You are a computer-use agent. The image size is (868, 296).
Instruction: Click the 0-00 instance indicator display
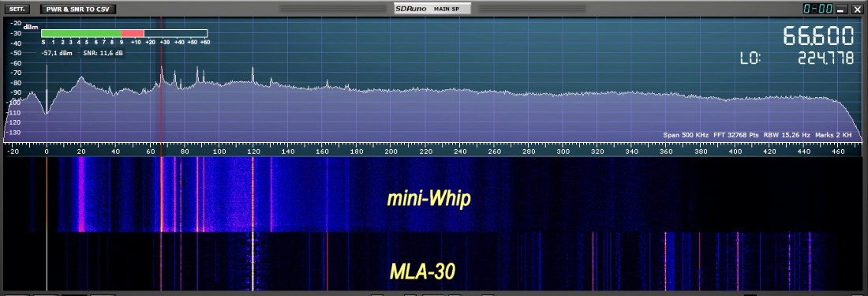click(x=817, y=9)
